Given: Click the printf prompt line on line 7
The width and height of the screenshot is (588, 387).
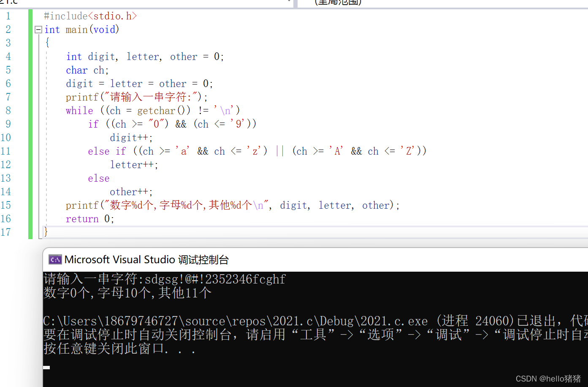Looking at the screenshot, I should tap(137, 97).
